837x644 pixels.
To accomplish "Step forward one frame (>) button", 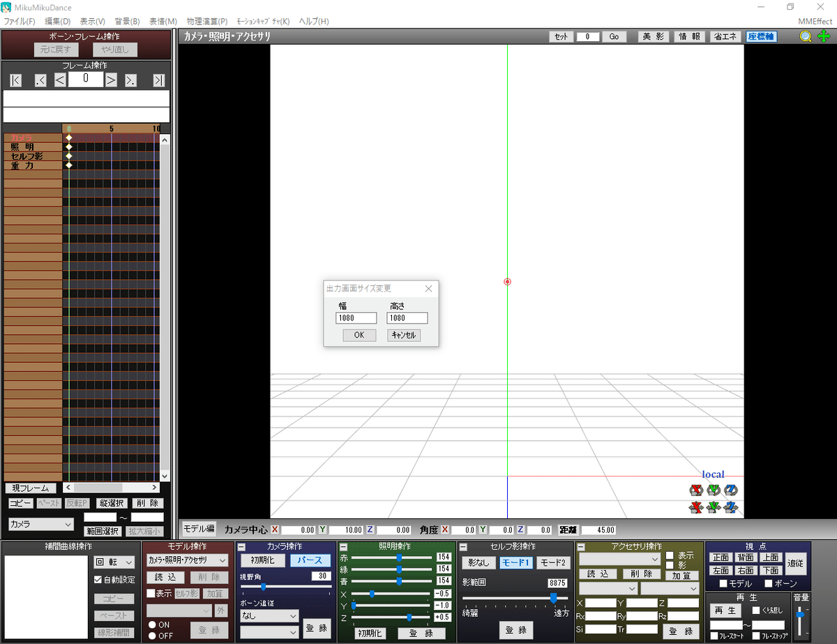I will tap(111, 80).
